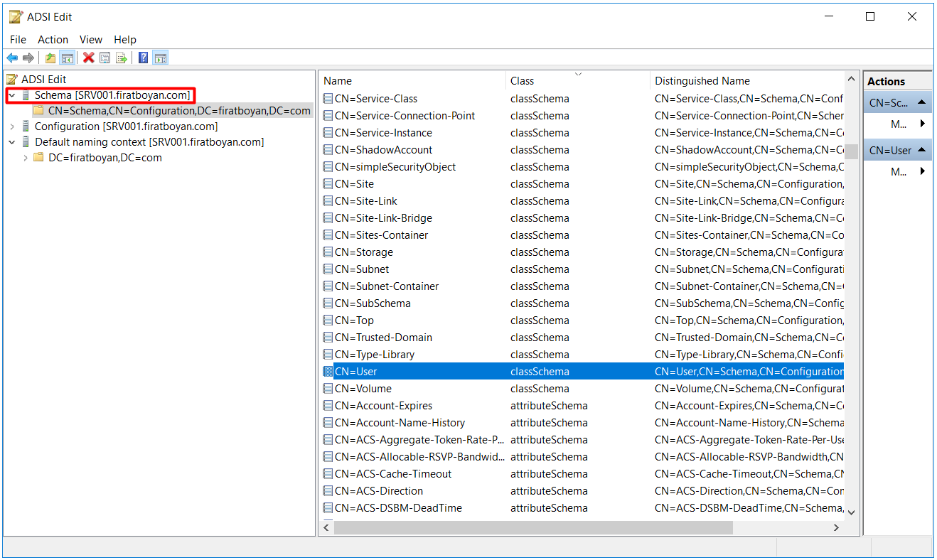The image size is (937, 560).
Task: Click the server icon beside Configuration node
Action: click(x=26, y=126)
